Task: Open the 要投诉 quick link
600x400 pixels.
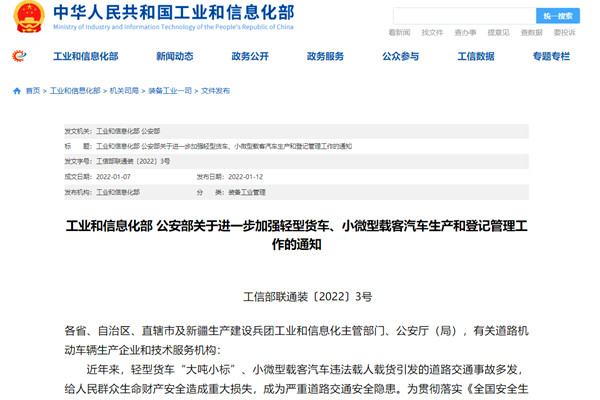Action: 564,33
